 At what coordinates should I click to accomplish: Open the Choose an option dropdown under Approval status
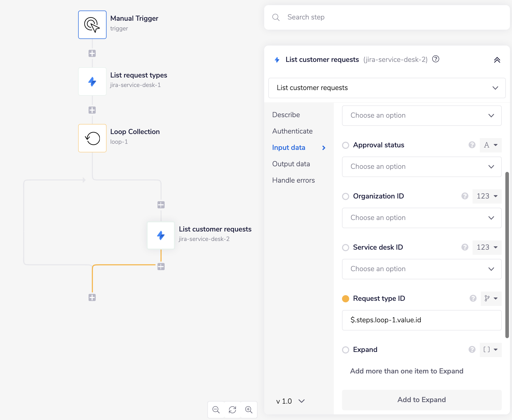click(421, 167)
